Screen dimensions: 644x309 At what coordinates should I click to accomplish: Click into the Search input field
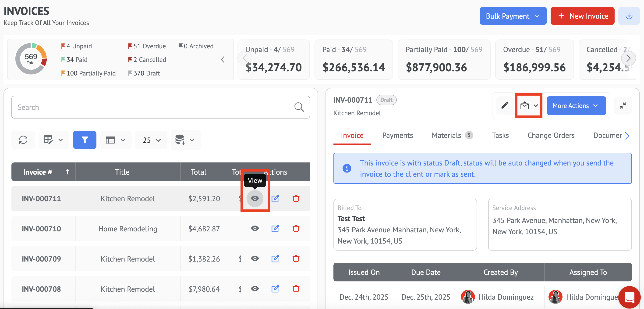150,107
